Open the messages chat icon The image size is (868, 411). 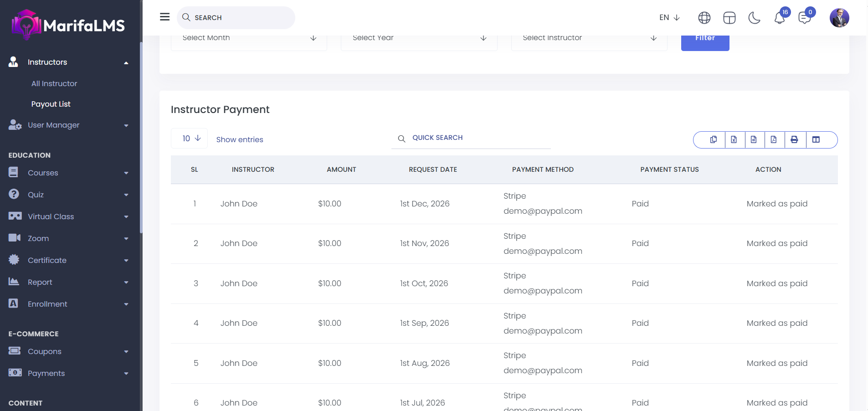[805, 18]
